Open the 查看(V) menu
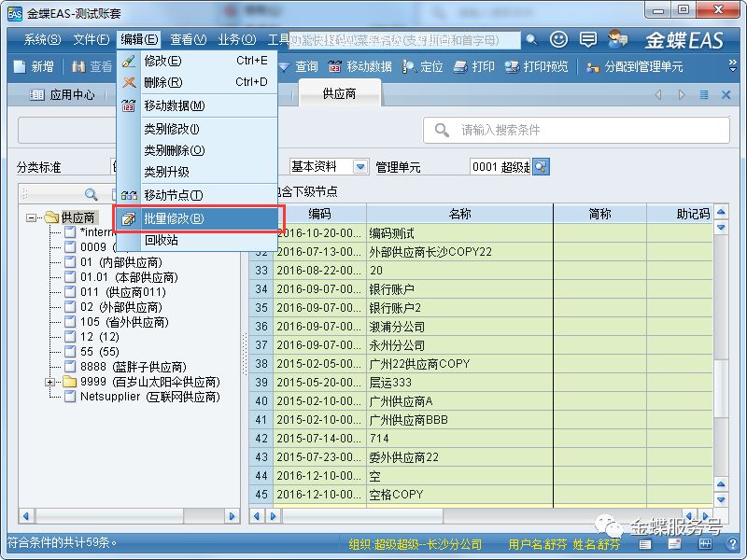This screenshot has height=560, width=747. coord(189,39)
